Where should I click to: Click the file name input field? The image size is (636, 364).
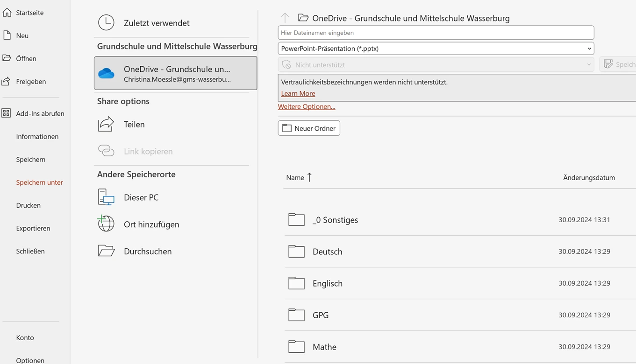pyautogui.click(x=436, y=33)
